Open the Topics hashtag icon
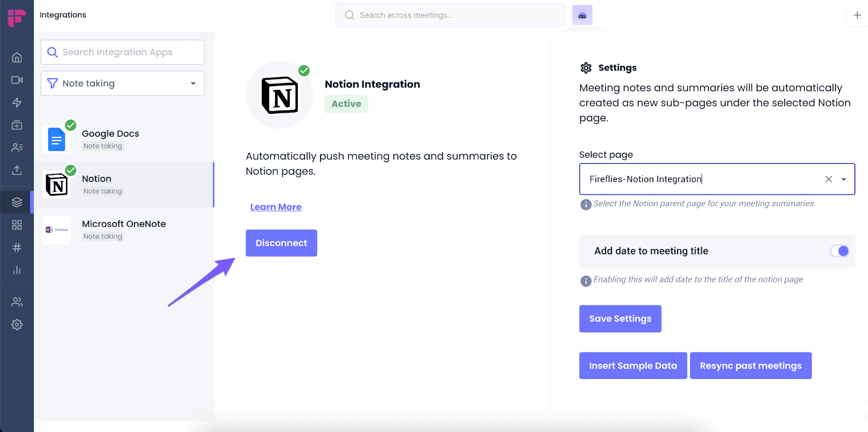Screen dimensions: 868x432 [x=17, y=248]
